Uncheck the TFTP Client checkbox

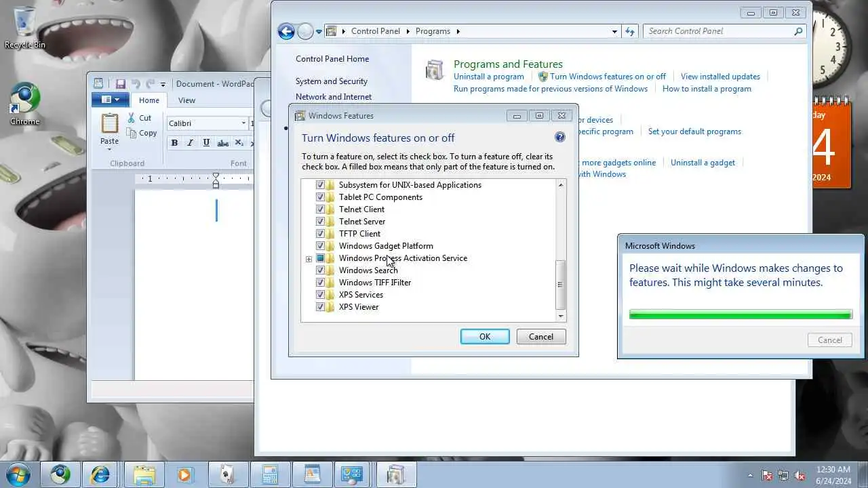[x=321, y=234]
